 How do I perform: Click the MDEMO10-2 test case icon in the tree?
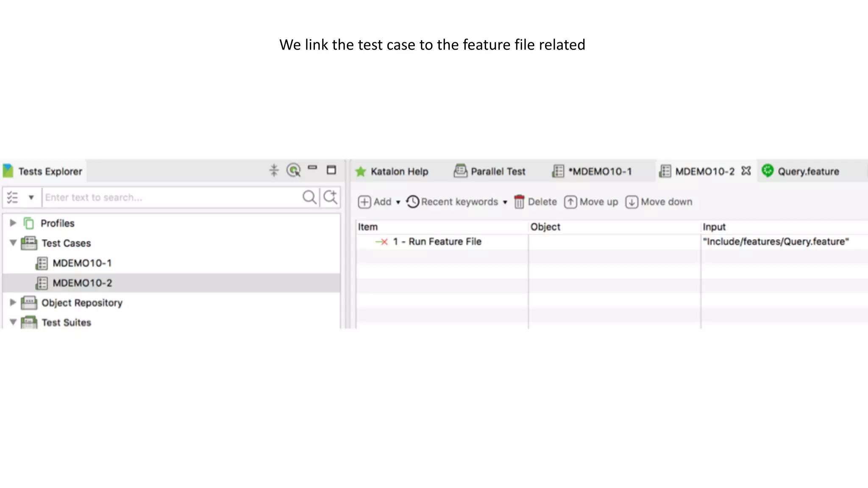42,283
